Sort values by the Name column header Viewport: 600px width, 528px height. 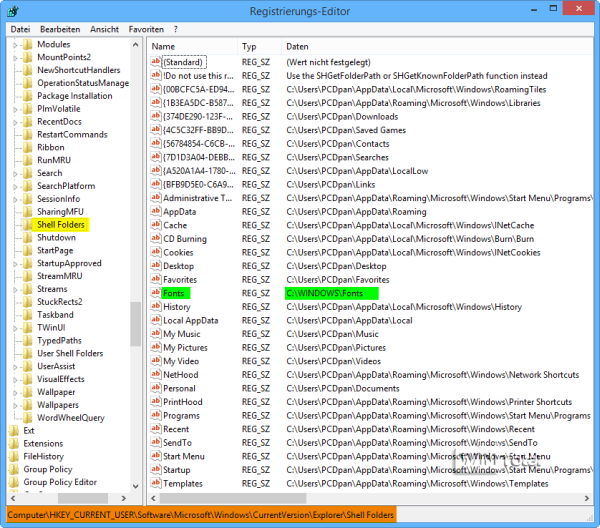click(x=192, y=46)
